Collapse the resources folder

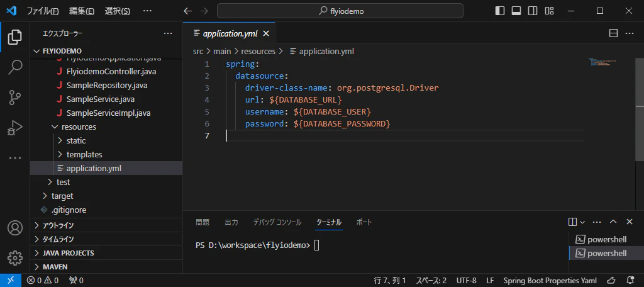tap(107, 127)
